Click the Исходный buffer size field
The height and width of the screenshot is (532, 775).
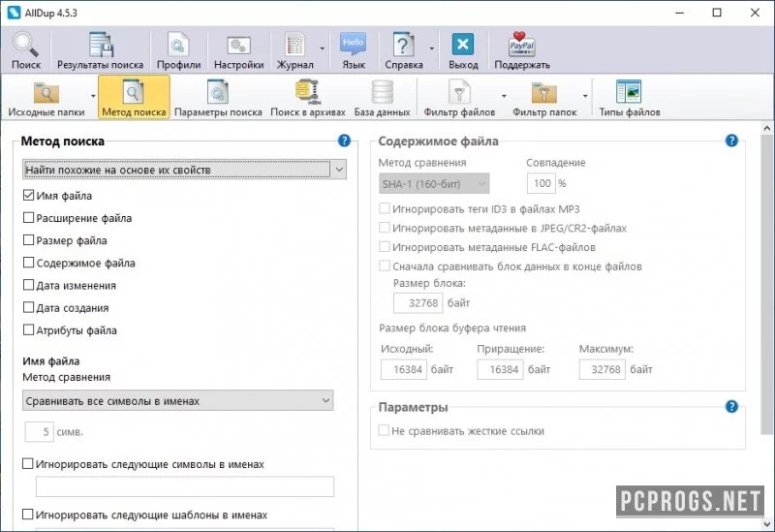coord(404,369)
